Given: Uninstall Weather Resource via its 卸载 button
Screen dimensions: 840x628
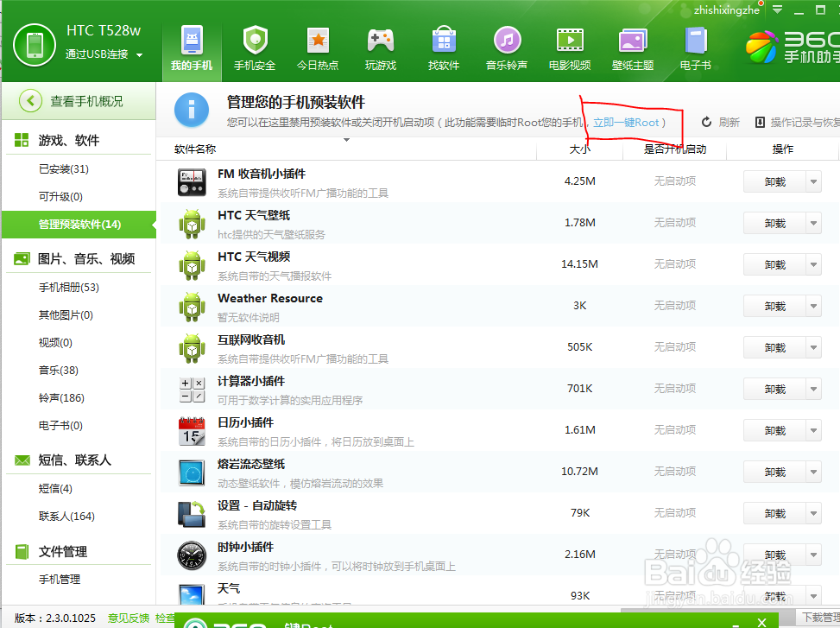Looking at the screenshot, I should tap(777, 306).
